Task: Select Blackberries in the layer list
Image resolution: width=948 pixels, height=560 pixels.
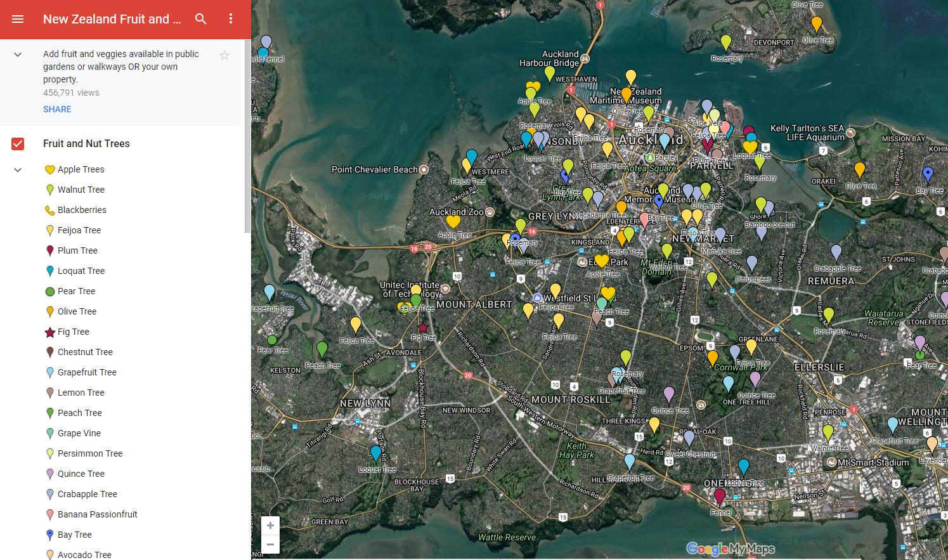Action: [82, 210]
